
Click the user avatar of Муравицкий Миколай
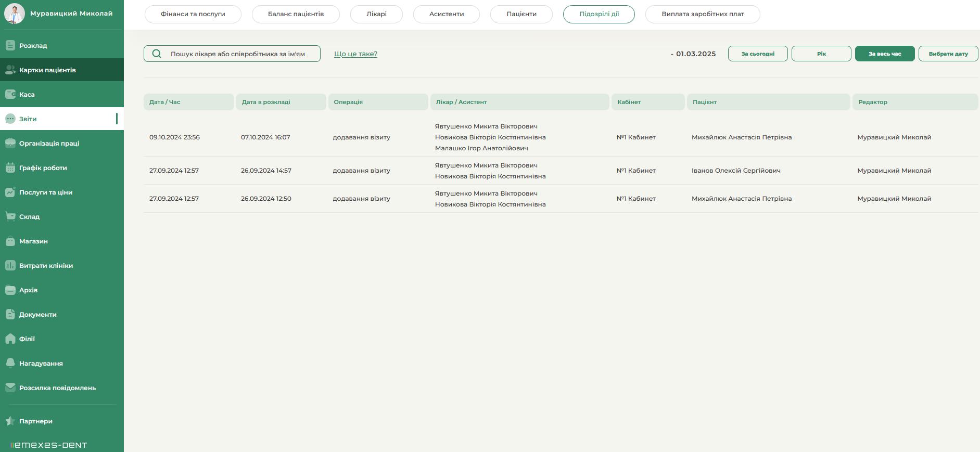click(x=15, y=14)
